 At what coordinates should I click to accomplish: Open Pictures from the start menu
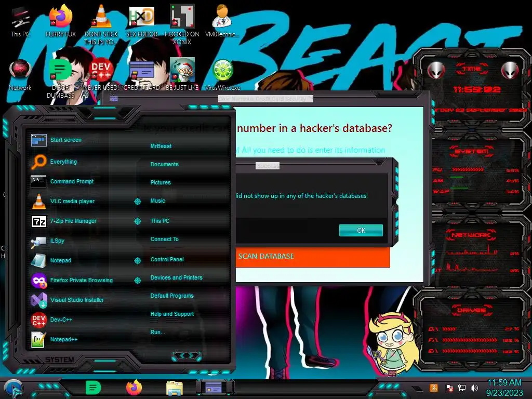(161, 182)
